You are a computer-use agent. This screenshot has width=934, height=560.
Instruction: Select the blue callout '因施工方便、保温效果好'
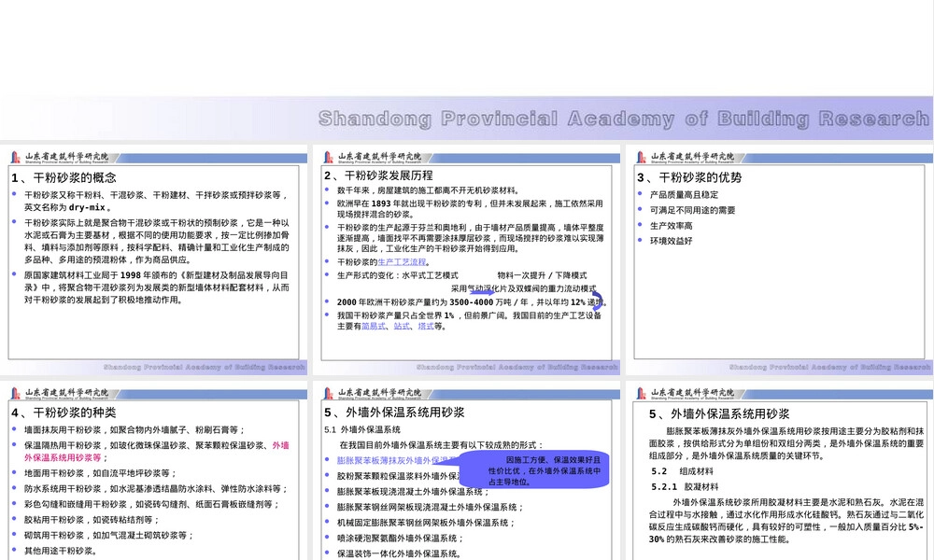click(x=534, y=469)
